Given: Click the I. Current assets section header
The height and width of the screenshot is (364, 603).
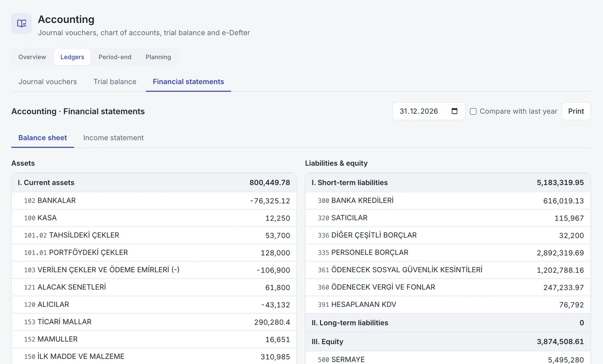Looking at the screenshot, I should click(x=154, y=183).
